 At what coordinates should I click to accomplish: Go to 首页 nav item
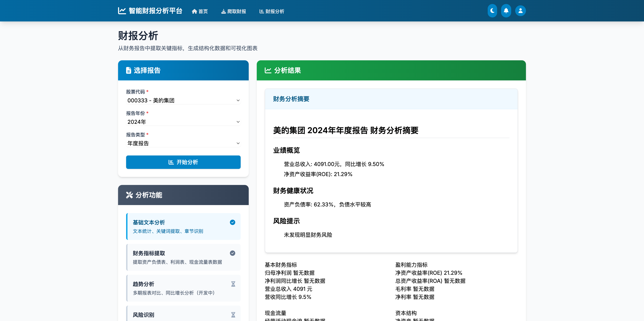coord(200,12)
